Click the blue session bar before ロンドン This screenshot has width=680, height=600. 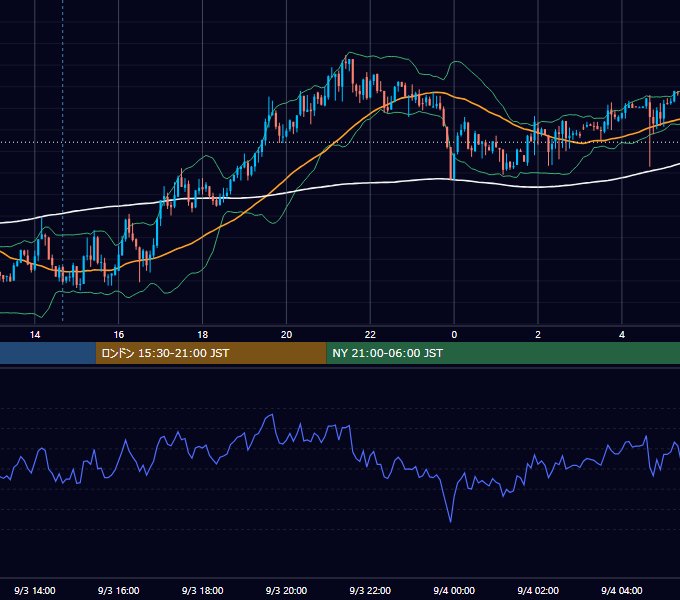coord(48,353)
